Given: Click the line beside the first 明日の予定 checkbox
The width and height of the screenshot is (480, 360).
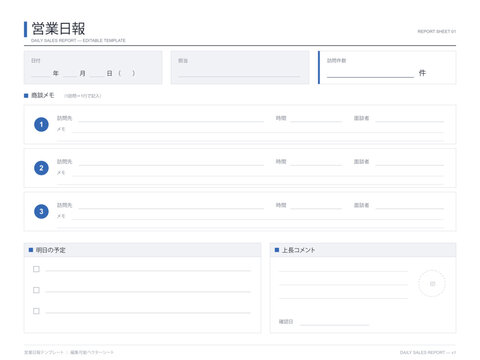Looking at the screenshot, I should 148,270.
